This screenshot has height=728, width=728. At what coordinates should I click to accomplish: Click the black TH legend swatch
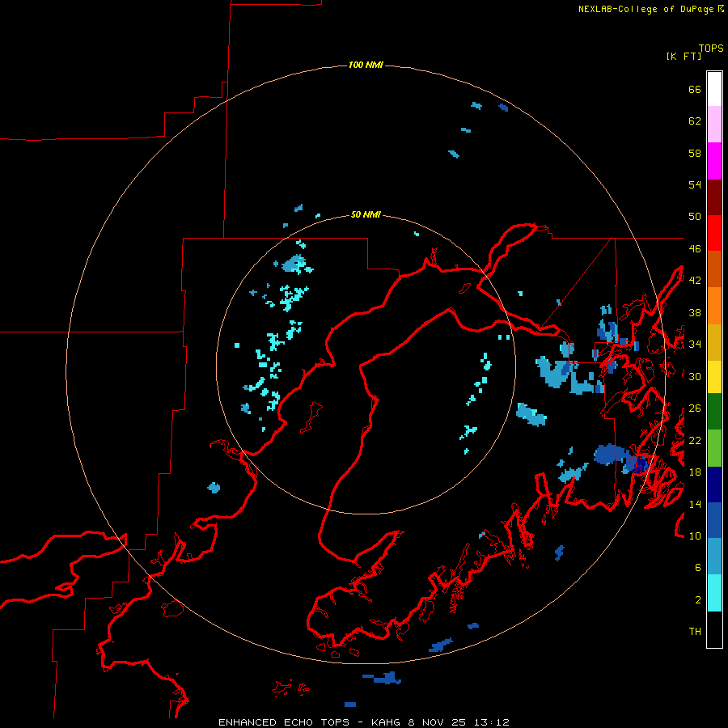pos(714,629)
